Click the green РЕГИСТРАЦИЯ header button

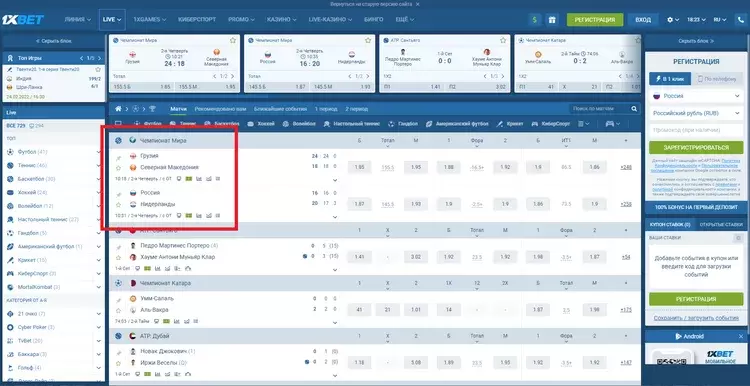[595, 20]
